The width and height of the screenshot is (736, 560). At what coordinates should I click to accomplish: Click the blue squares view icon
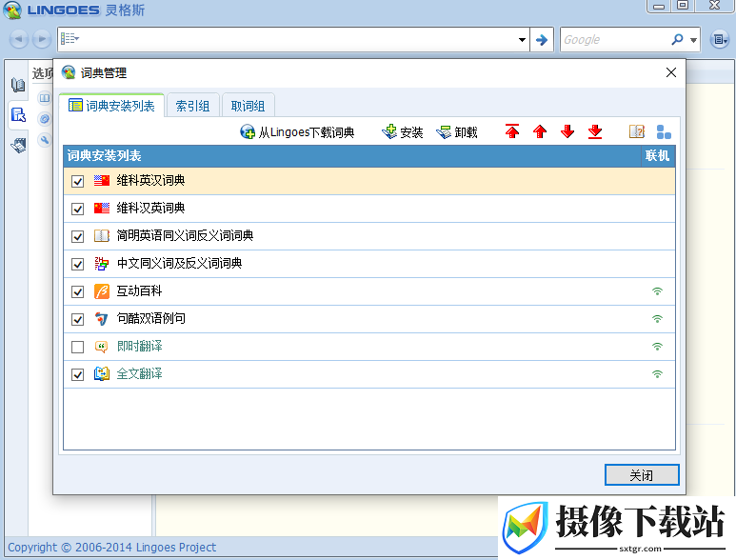pyautogui.click(x=664, y=131)
